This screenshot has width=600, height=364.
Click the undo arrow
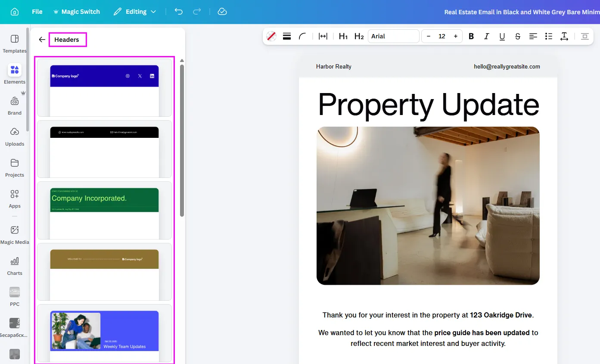pyautogui.click(x=178, y=12)
